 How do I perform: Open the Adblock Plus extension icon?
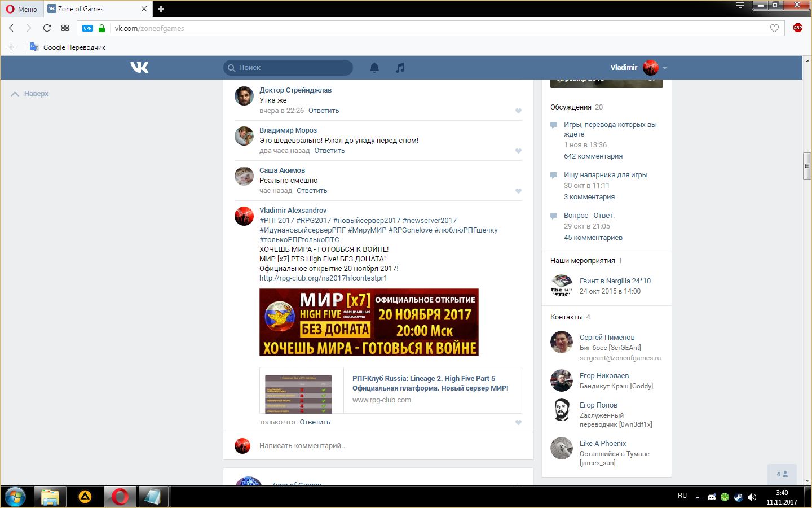[797, 28]
